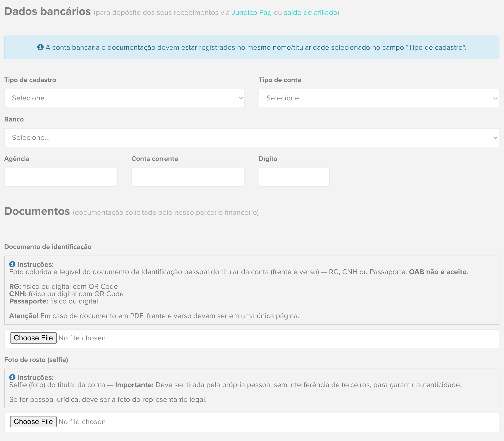Choose File for Documento de identificação
This screenshot has height=441, width=504.
point(33,338)
